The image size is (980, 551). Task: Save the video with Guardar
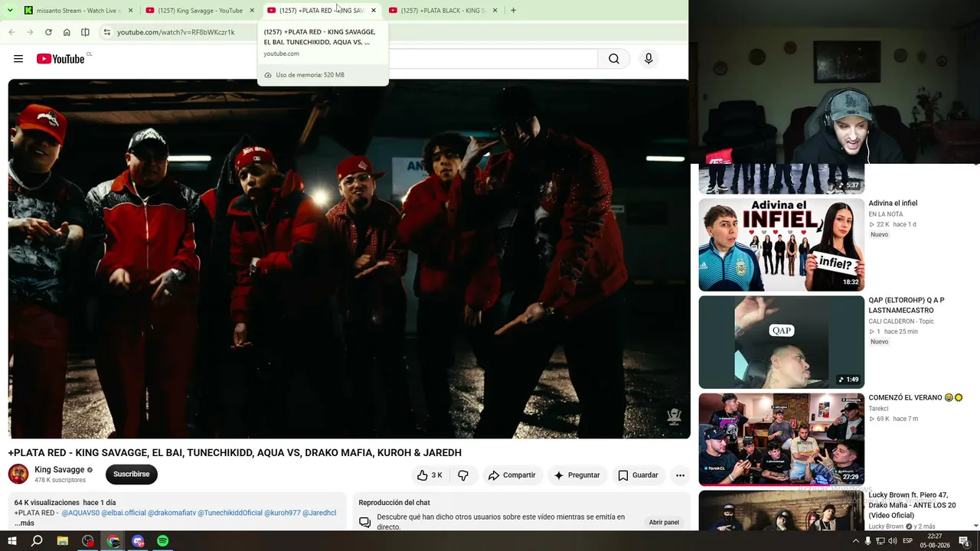pos(639,475)
